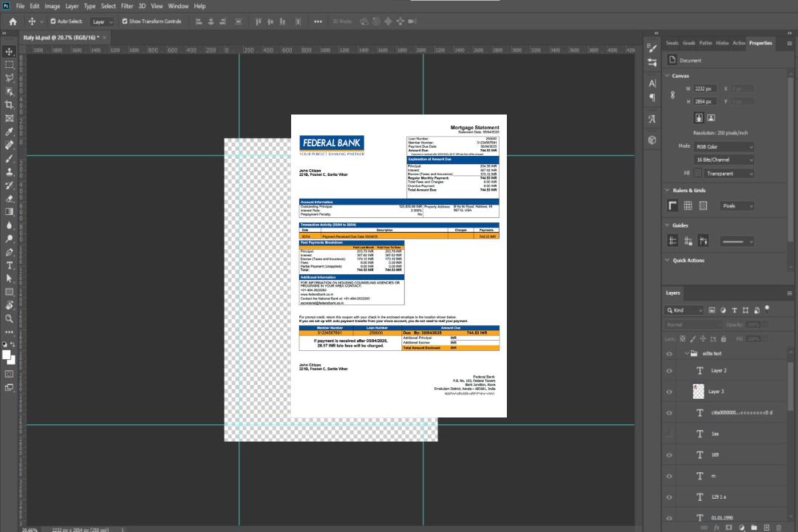The height and width of the screenshot is (532, 798).
Task: Select the Horizontal Type tool
Action: click(9, 265)
